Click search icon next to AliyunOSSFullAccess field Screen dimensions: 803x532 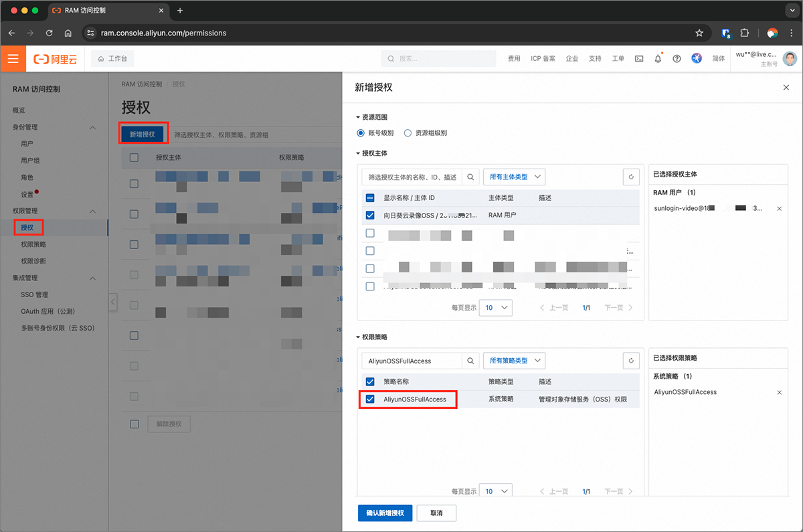coord(470,361)
